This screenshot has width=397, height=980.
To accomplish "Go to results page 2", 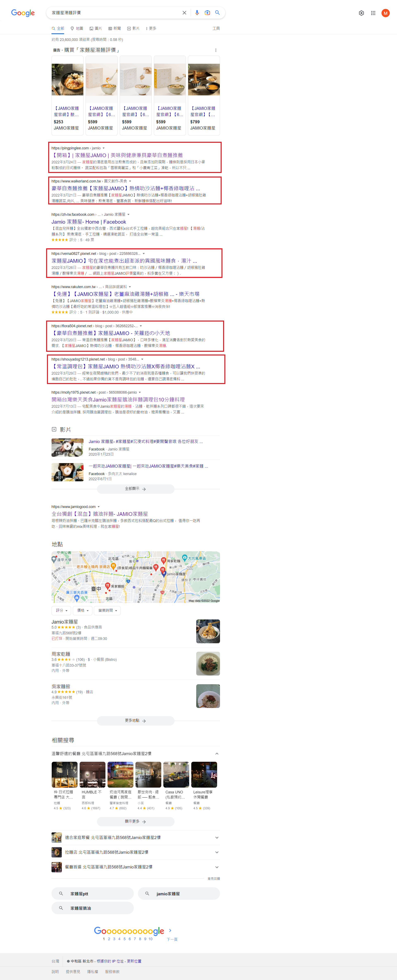I will (109, 939).
